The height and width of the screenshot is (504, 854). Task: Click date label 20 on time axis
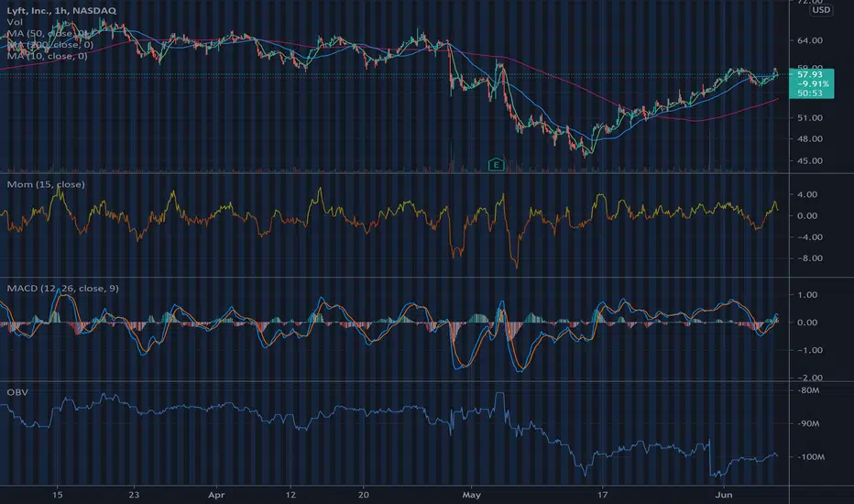(363, 495)
